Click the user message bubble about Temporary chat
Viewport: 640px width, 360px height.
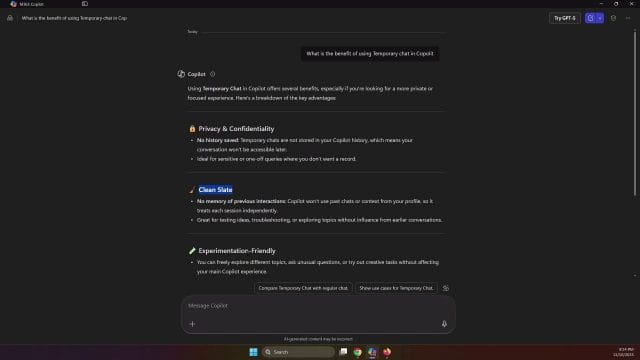(370, 53)
